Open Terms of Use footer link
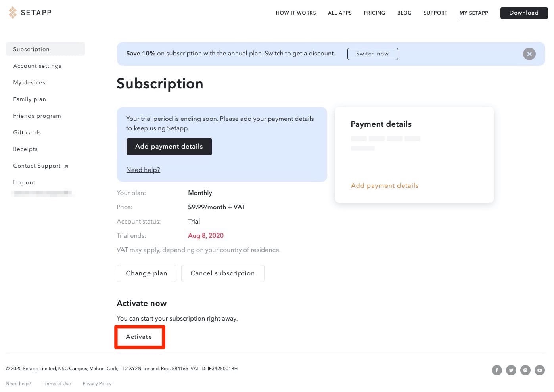554x392 pixels. [x=57, y=384]
